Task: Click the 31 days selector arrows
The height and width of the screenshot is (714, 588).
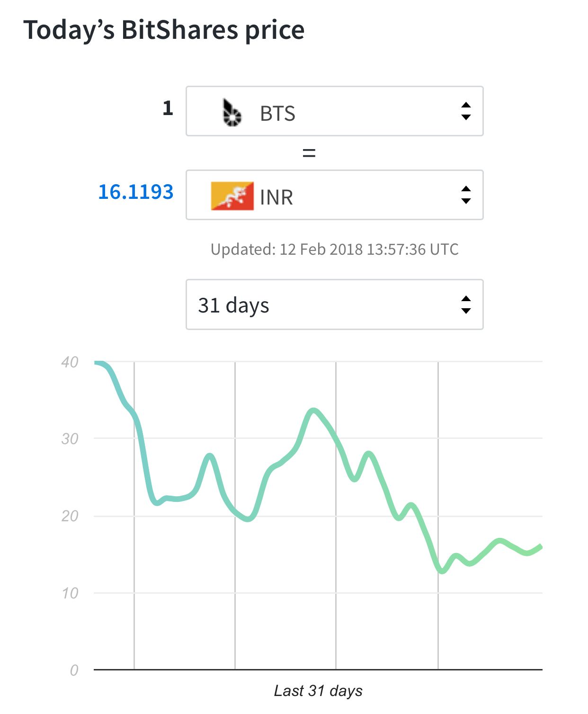Action: pyautogui.click(x=466, y=304)
